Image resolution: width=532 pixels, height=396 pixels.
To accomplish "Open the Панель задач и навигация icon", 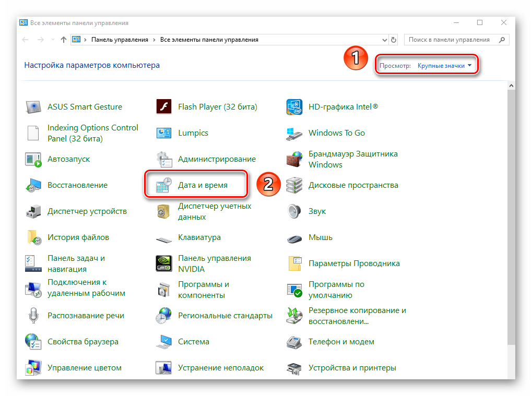I will [x=33, y=264].
